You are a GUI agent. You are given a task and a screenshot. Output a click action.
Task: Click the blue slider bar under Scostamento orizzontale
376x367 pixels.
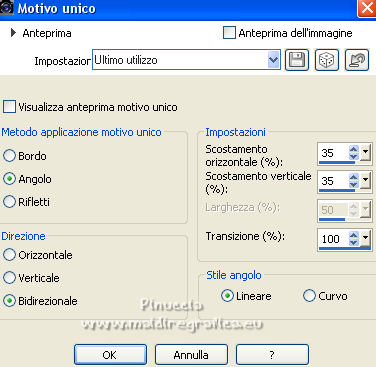pos(337,163)
